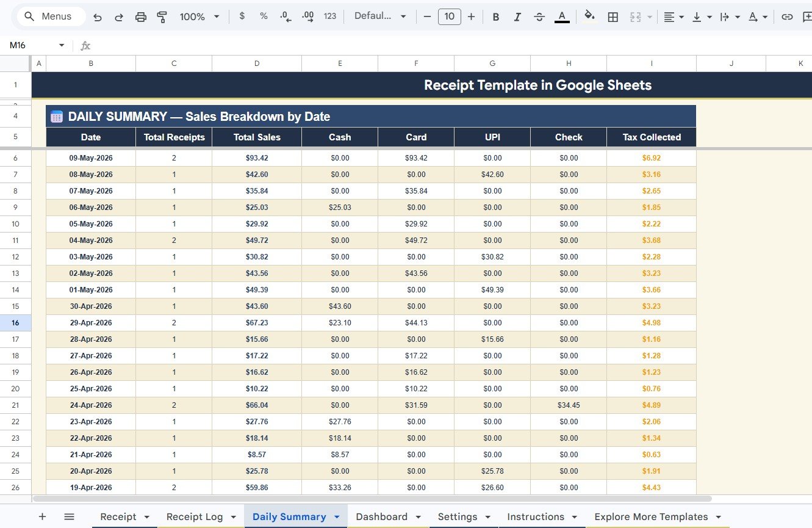Image resolution: width=812 pixels, height=528 pixels.
Task: Switch to the Dashboard tab
Action: [x=381, y=517]
